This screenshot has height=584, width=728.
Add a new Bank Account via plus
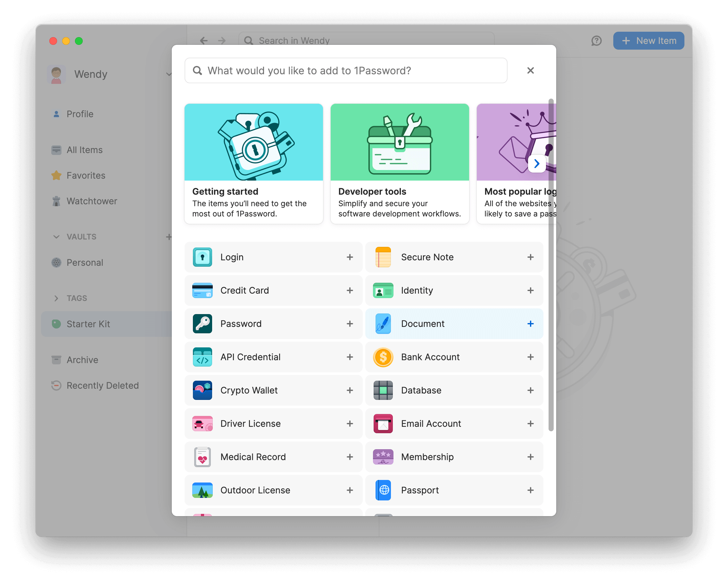click(x=531, y=357)
